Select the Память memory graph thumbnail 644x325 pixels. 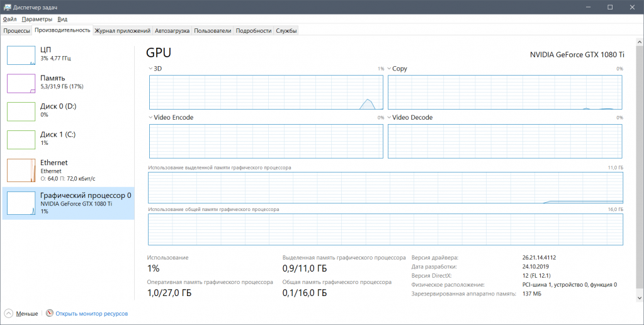21,83
